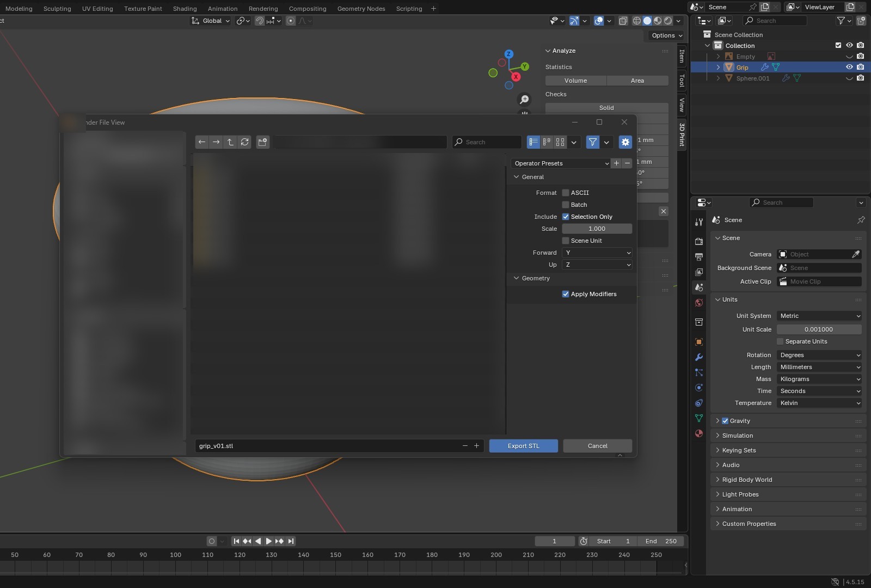Uncheck Apply Modifiers option

[566, 294]
